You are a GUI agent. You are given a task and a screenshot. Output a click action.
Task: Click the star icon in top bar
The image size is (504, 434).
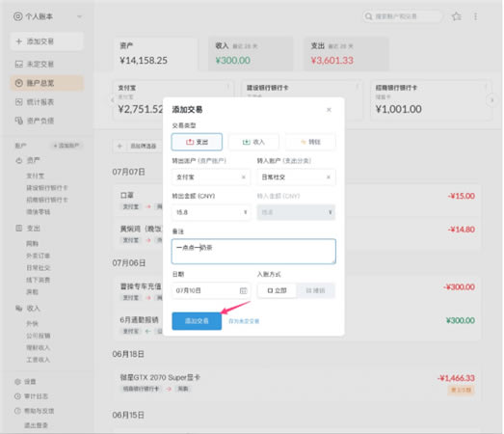457,16
